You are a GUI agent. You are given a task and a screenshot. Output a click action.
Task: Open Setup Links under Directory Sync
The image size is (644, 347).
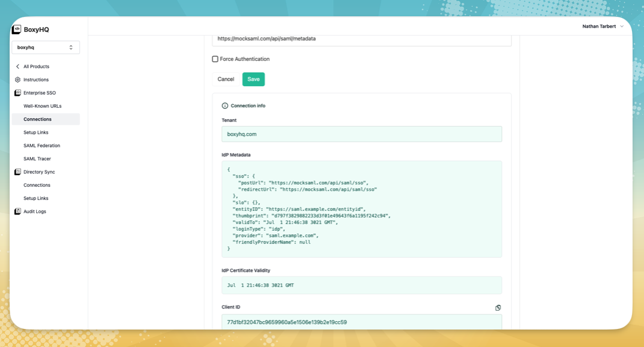point(36,198)
